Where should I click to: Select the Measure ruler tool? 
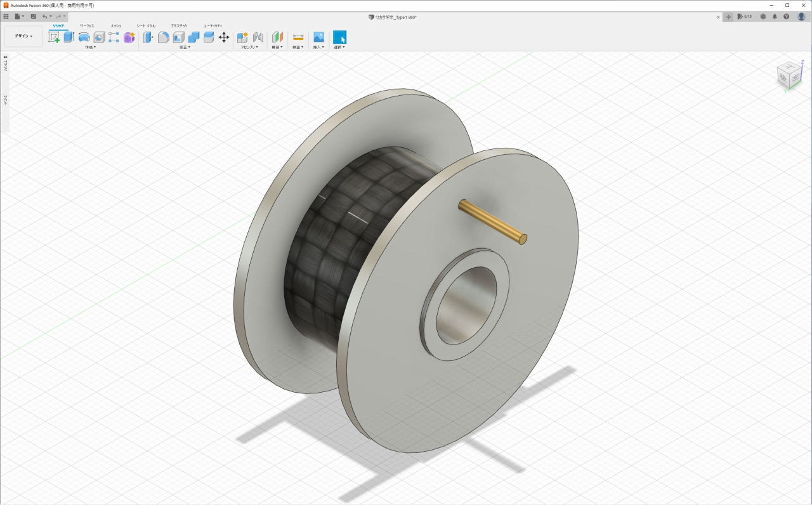click(298, 37)
